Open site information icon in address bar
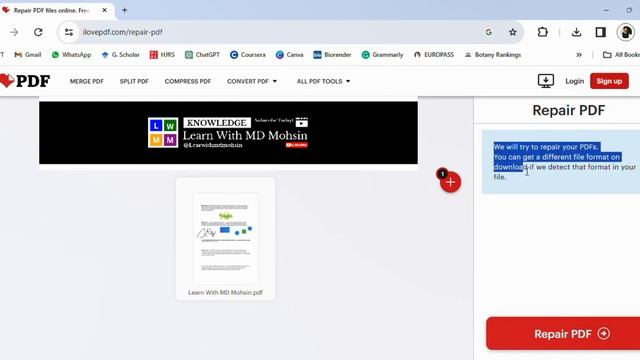The width and height of the screenshot is (640, 360). (69, 32)
